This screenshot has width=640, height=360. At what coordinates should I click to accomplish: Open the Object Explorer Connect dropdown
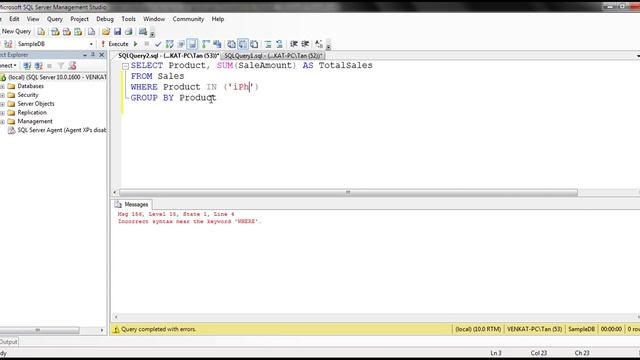8,66
